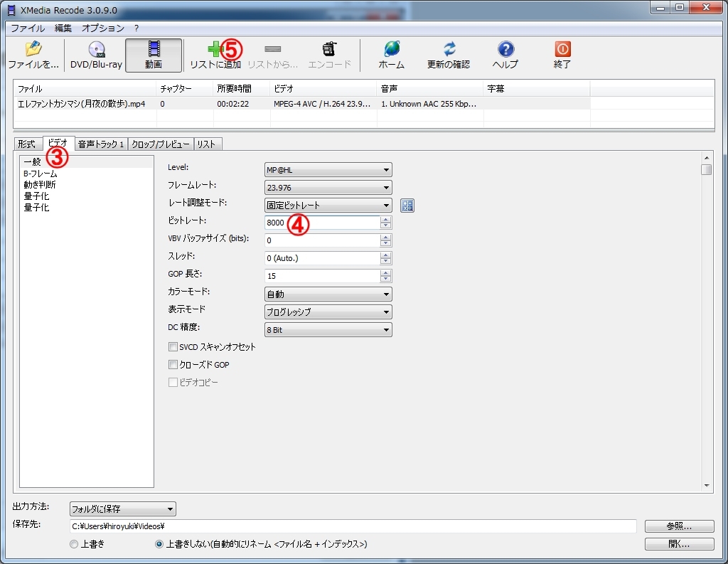
Task: Open bitrate calculator icon beside レート調整モード
Action: (407, 206)
